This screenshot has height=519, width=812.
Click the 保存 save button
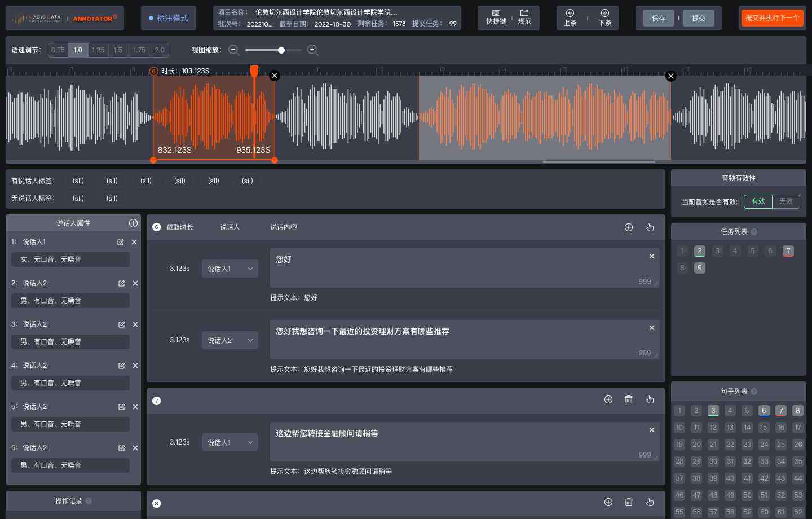658,18
